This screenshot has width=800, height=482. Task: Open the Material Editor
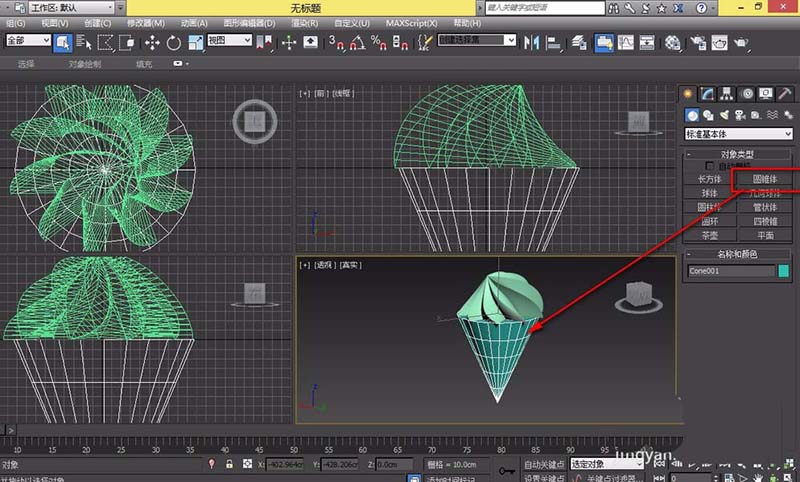672,42
